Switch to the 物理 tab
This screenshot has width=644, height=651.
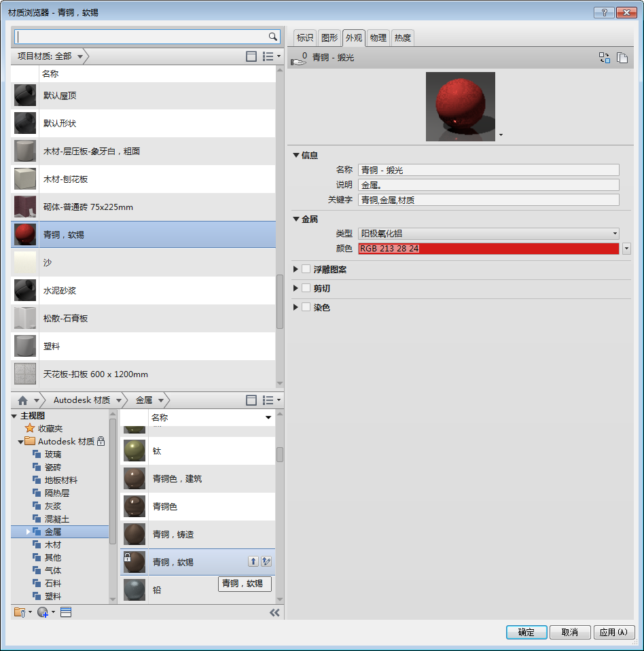point(378,38)
